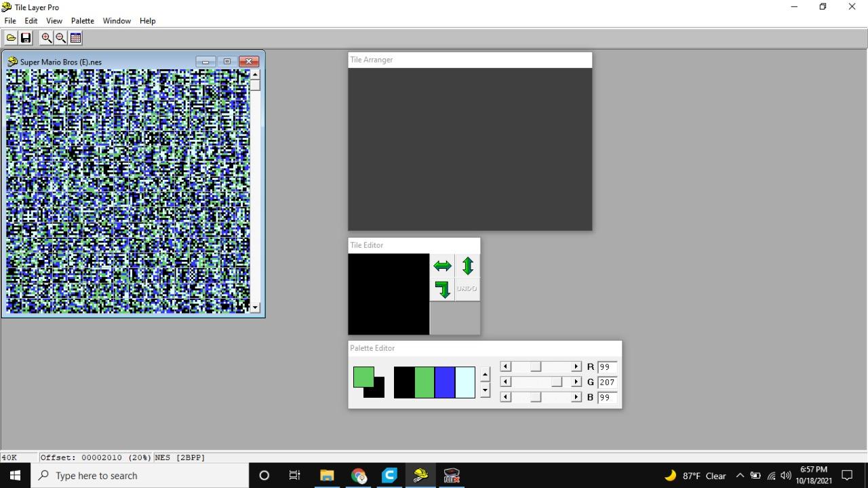
Task: Step palette up with the up arrow
Action: coord(485,374)
